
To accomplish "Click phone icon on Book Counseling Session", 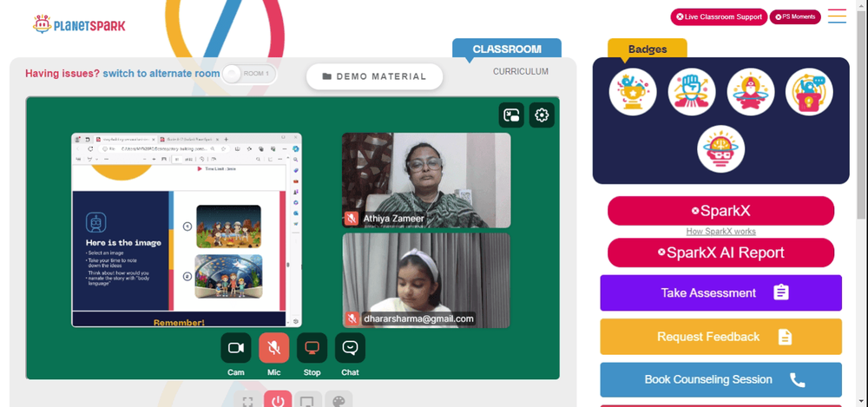I will (x=797, y=379).
